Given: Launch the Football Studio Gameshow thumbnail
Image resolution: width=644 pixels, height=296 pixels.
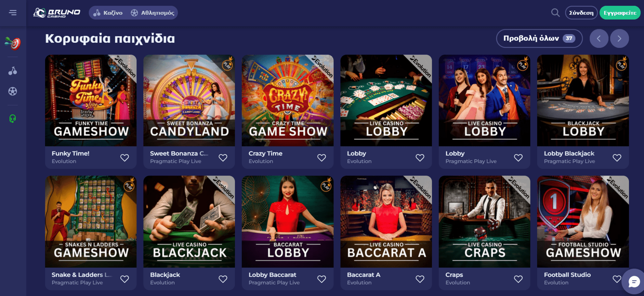Looking at the screenshot, I should pos(583,222).
